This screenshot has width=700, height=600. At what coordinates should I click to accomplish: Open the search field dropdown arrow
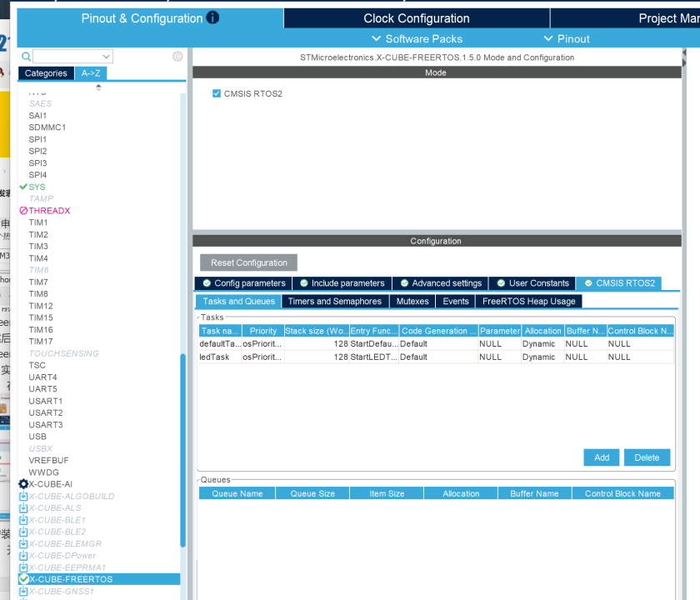pos(106,57)
